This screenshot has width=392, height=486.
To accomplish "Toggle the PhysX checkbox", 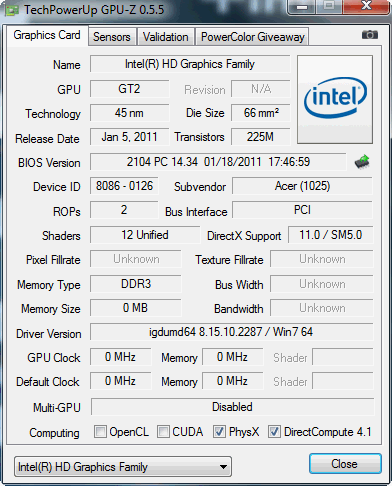I will 219,431.
